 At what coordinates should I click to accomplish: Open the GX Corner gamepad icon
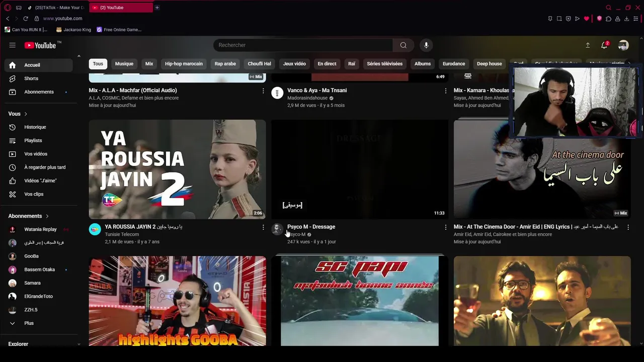click(19, 8)
